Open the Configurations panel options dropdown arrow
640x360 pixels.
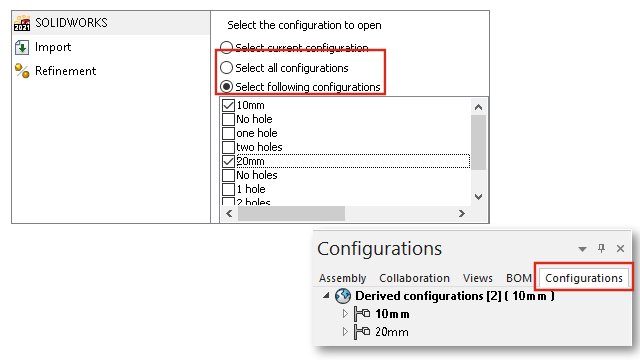point(582,249)
